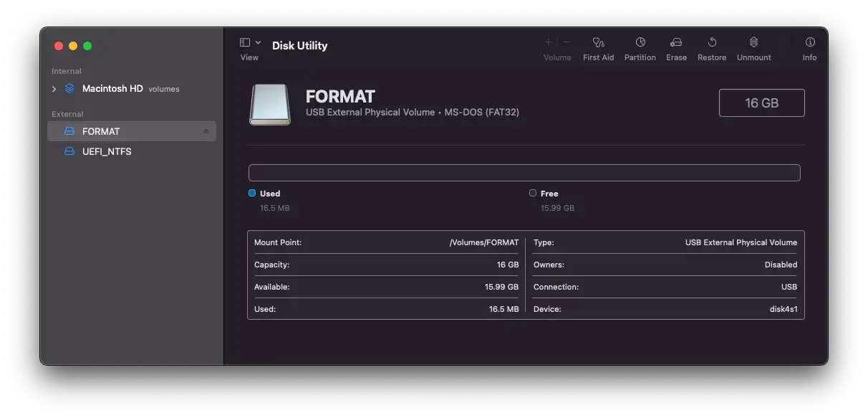The image size is (868, 418).
Task: Click the Info toolbar label
Action: [810, 57]
